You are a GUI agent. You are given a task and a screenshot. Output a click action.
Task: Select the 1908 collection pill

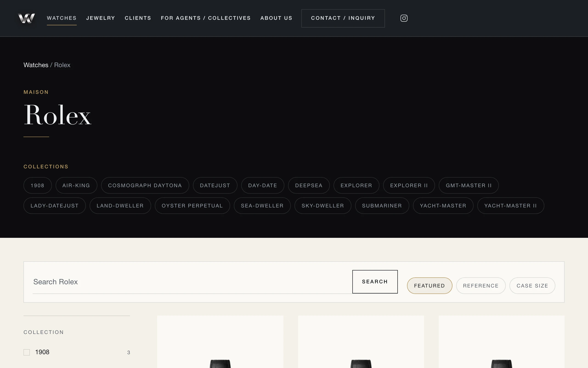(37, 185)
